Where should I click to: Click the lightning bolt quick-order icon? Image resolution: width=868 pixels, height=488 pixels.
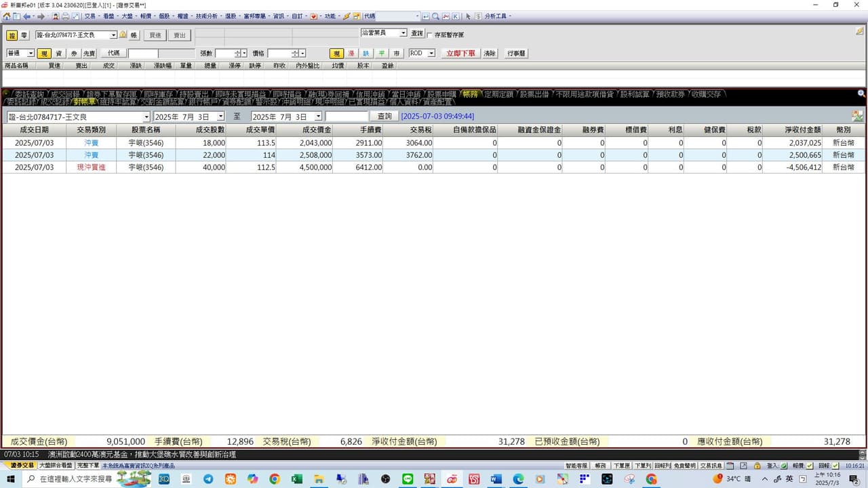[x=346, y=16]
